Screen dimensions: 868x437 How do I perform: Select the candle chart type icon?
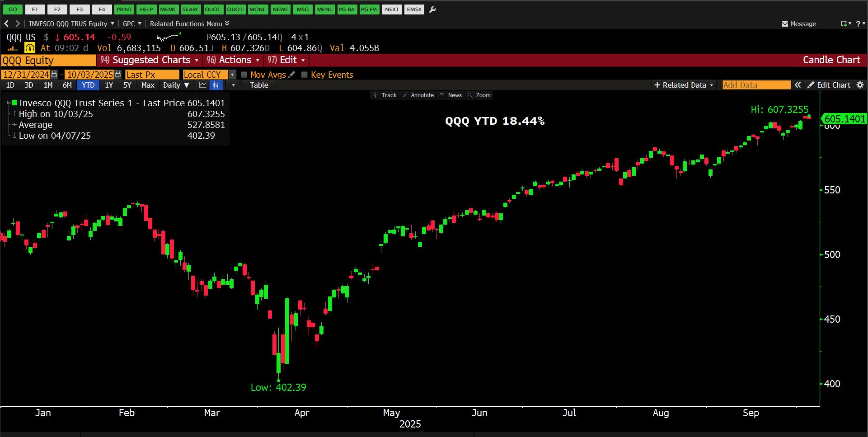(x=216, y=85)
